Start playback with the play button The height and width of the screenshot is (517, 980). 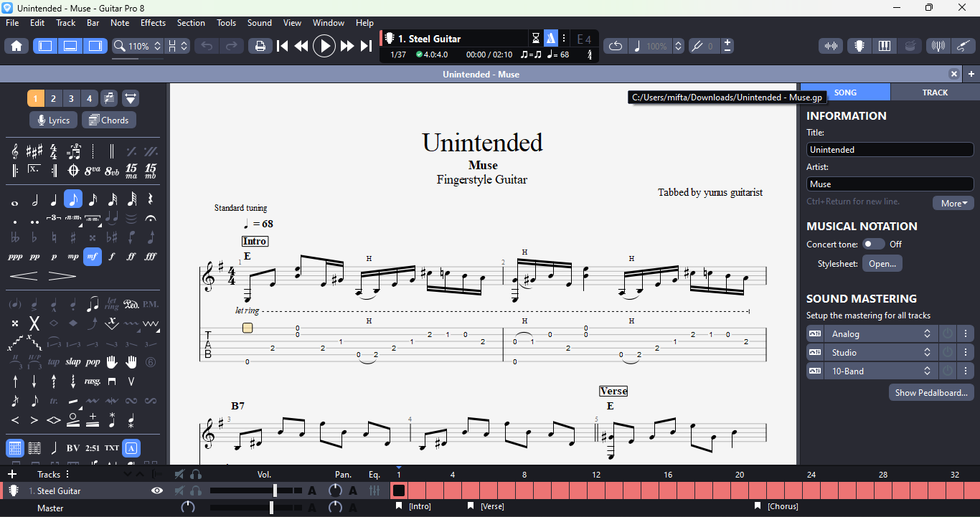[x=324, y=46]
